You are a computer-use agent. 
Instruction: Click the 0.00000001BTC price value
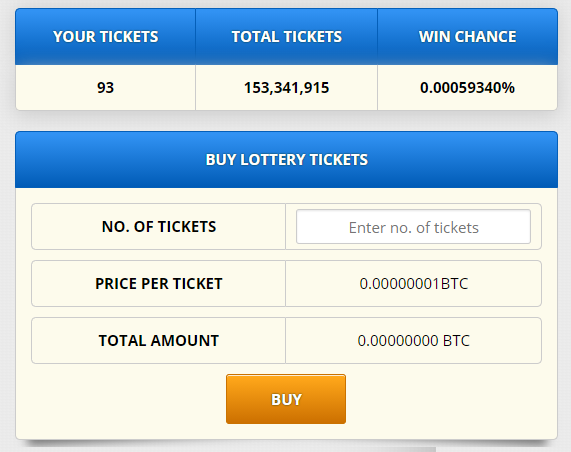414,283
